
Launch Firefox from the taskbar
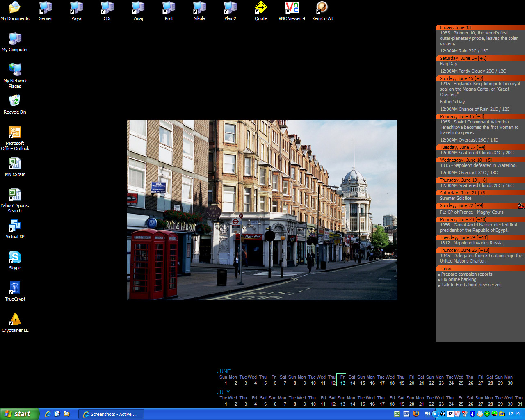(416, 414)
